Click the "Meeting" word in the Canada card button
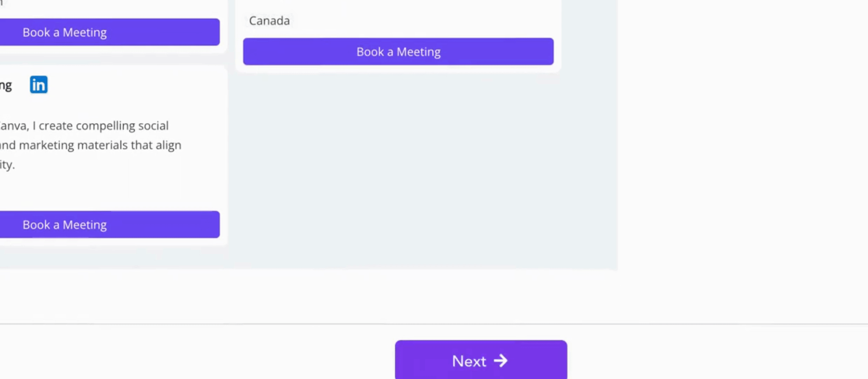The height and width of the screenshot is (379, 868). pyautogui.click(x=419, y=52)
